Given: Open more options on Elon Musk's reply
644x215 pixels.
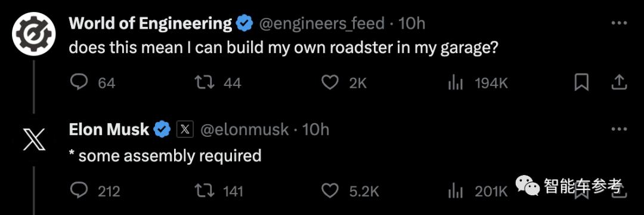Looking at the screenshot, I should [619, 130].
